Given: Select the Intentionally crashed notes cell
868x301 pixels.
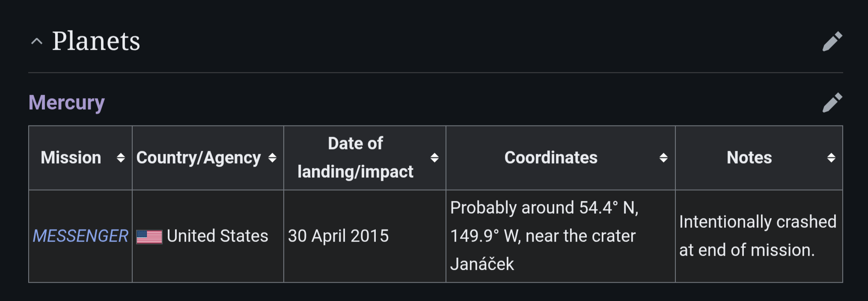Looking at the screenshot, I should [x=759, y=236].
